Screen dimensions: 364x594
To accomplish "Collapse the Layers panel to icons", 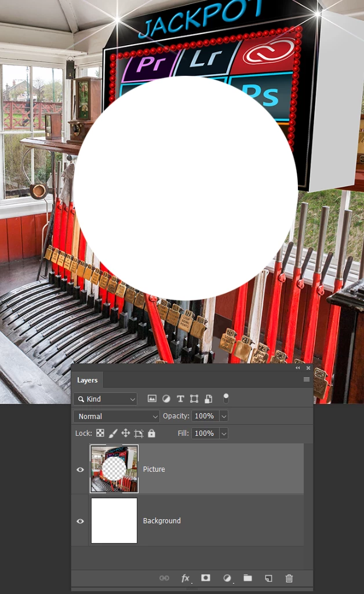I will [x=298, y=368].
